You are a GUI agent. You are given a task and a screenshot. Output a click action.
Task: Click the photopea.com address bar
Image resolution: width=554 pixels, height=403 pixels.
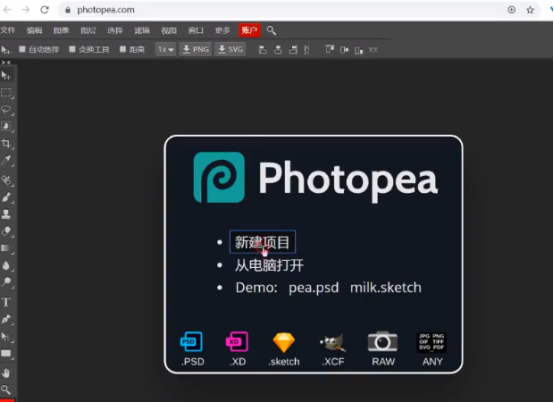(299, 10)
